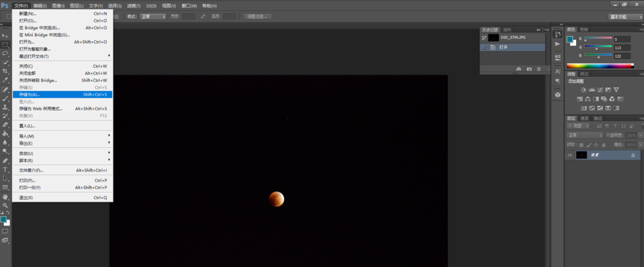Screen dimensions: 644x267
Task: Create new snapshot camera icon in History panel
Action: [529, 69]
